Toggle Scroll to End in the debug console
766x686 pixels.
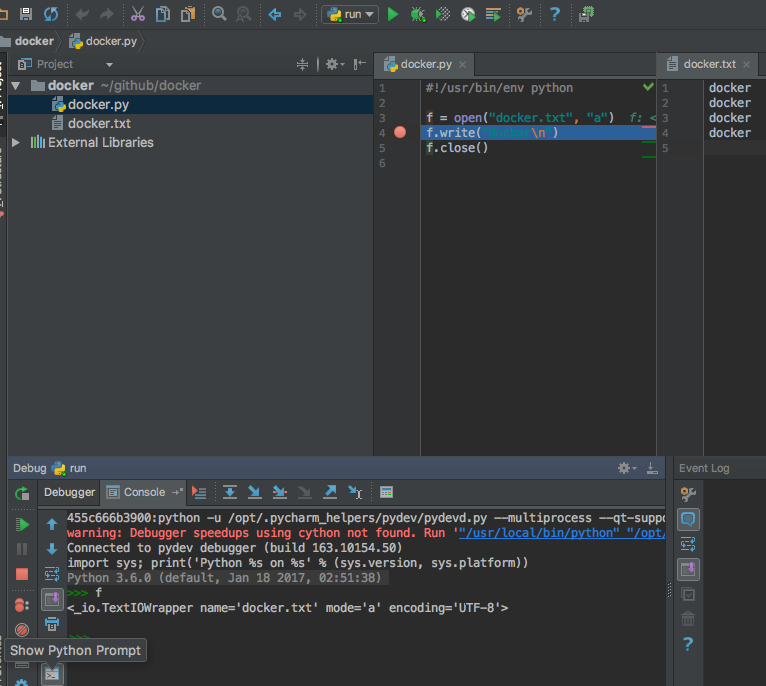click(x=52, y=599)
